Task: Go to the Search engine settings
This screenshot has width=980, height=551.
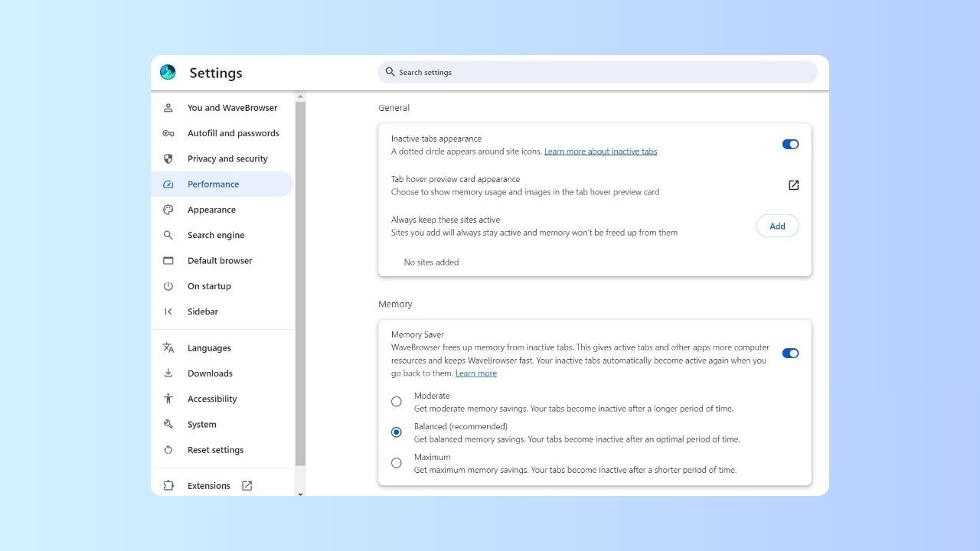Action: pyautogui.click(x=216, y=236)
